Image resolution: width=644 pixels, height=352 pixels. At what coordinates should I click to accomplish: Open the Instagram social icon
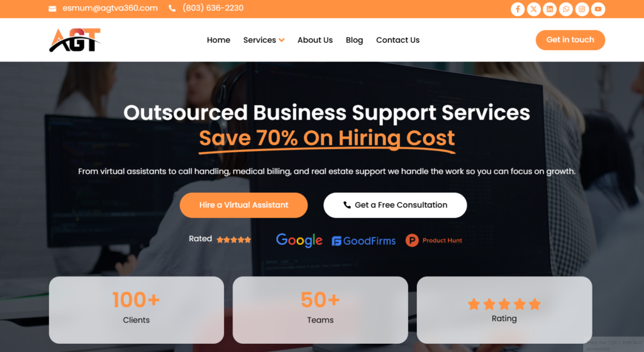[x=582, y=9]
